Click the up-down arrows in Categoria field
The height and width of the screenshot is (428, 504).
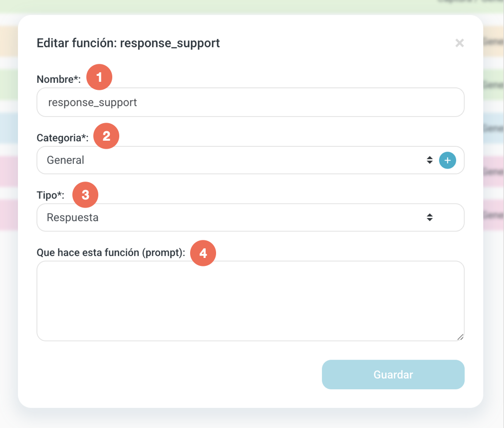point(429,160)
